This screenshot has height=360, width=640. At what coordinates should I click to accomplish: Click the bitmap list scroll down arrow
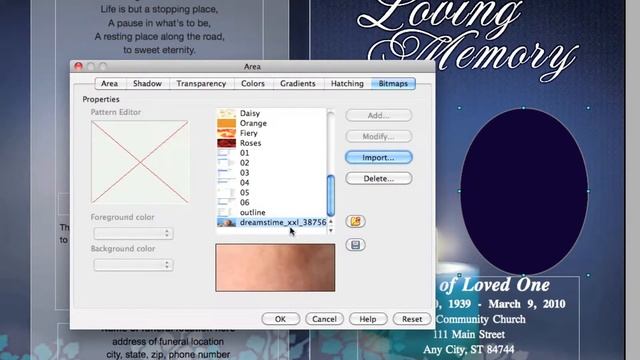point(331,230)
